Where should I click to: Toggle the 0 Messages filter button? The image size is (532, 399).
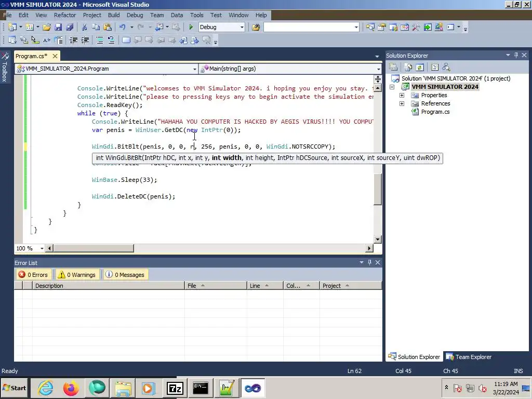pos(125,275)
